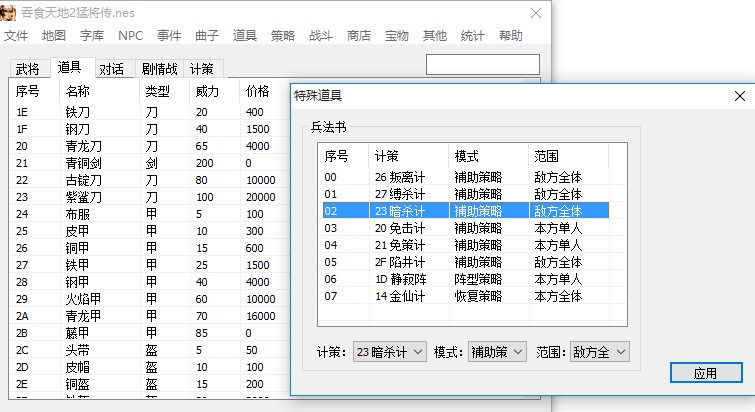The height and width of the screenshot is (412, 755).
Task: Select the 钢甲 item row
Action: [x=150, y=282]
